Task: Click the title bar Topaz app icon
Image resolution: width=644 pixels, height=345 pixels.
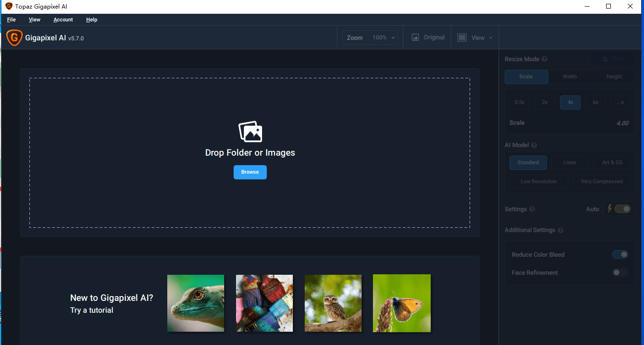Action: [9, 6]
